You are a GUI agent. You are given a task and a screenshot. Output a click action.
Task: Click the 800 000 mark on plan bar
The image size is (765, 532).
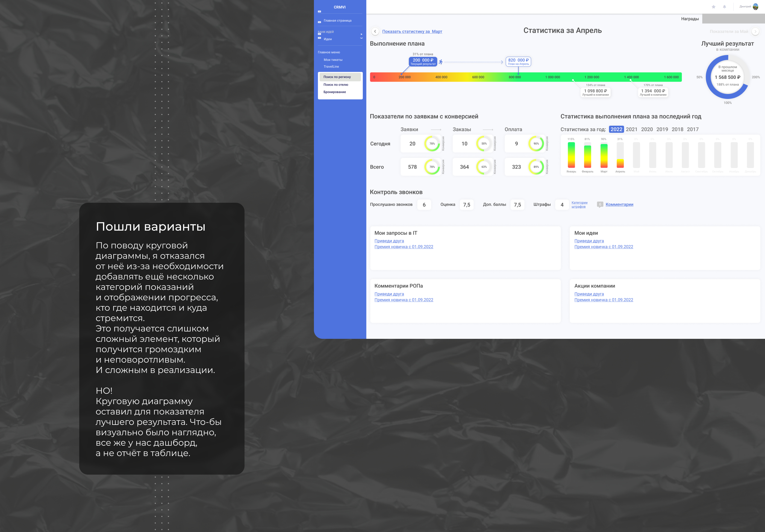514,77
